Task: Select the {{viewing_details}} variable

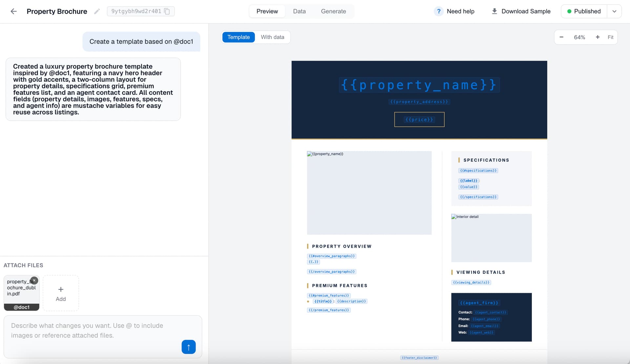Action: (x=471, y=282)
